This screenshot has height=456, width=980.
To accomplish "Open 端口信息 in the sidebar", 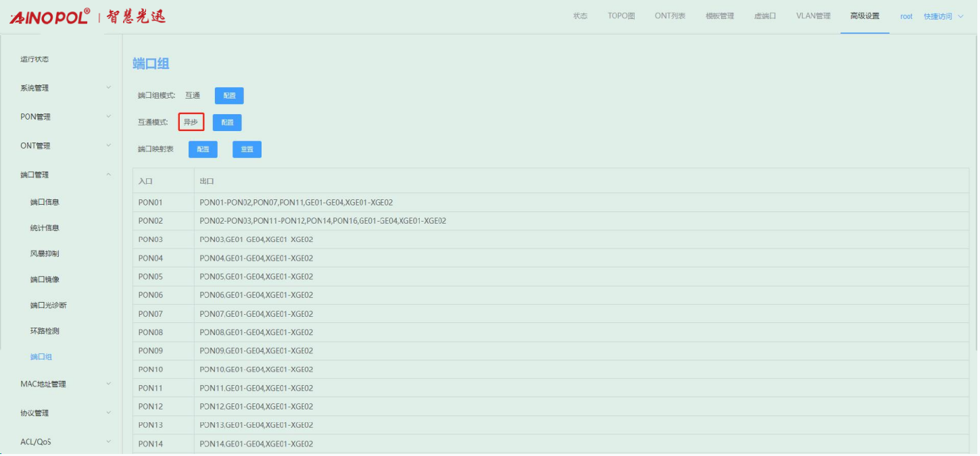I will click(49, 202).
